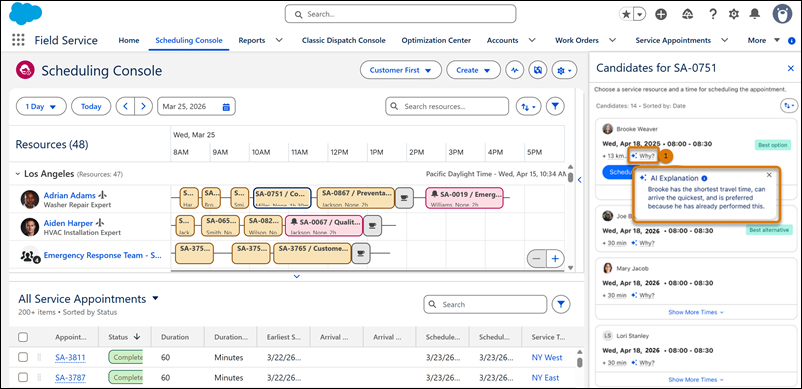Open the Customer First policy dropdown
Viewport: 802px width, 389px height.
pos(400,70)
